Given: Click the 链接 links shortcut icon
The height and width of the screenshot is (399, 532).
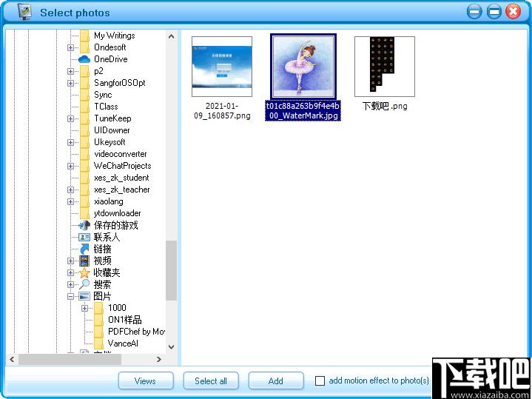Looking at the screenshot, I should point(84,249).
